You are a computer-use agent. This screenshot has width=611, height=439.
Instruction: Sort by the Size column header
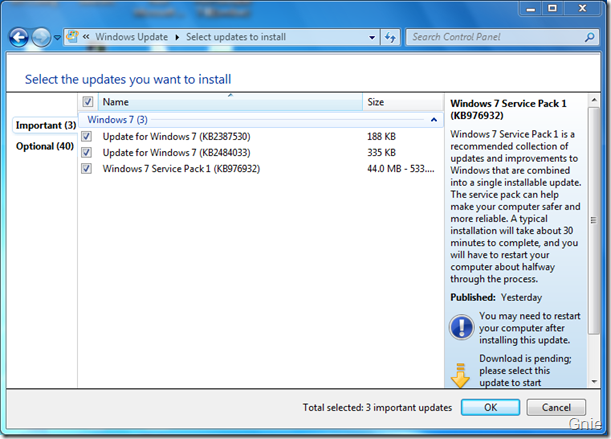tap(403, 102)
